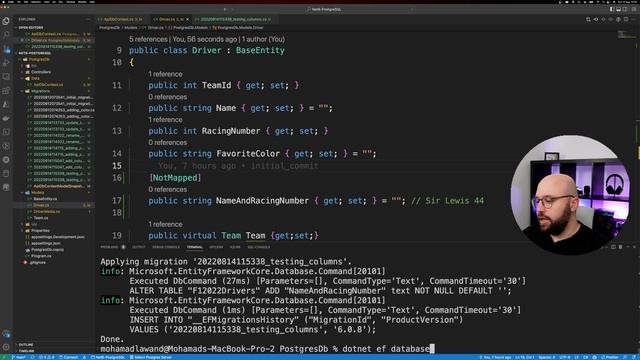Open the Explorer view in activity bar
The image size is (640, 360).
6,21
